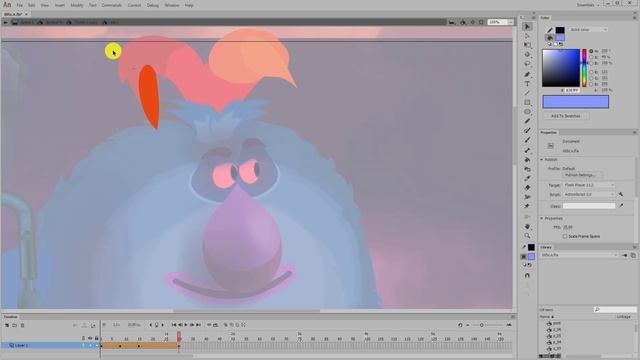Click the New Layer icon in Timeline
640x360 pixels.
point(7,325)
